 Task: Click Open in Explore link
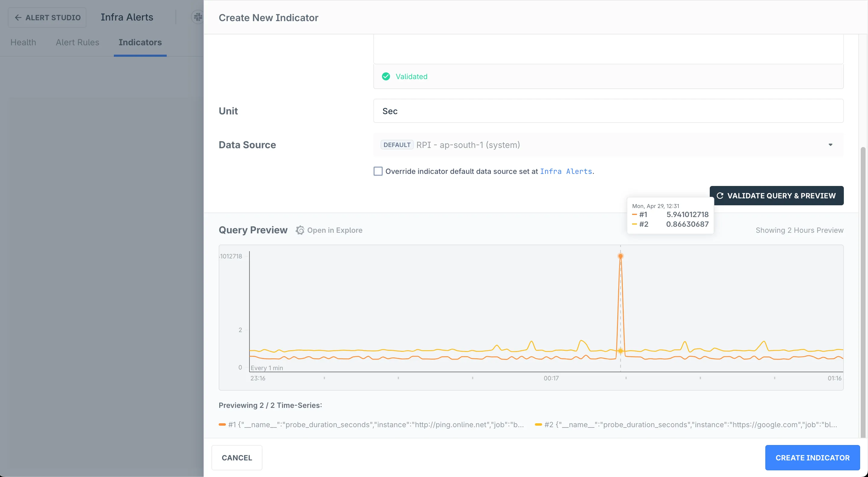tap(335, 230)
